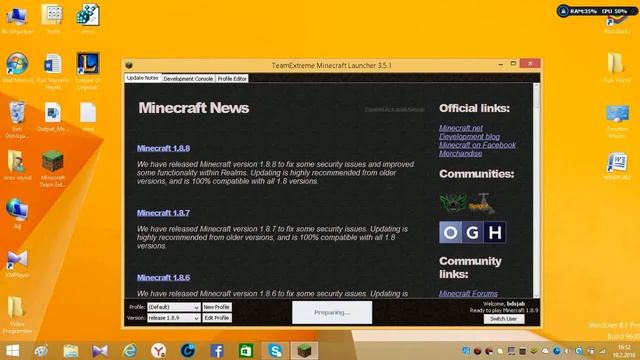Click the green creeper community logo
The width and height of the screenshot is (640, 360).
(x=453, y=202)
